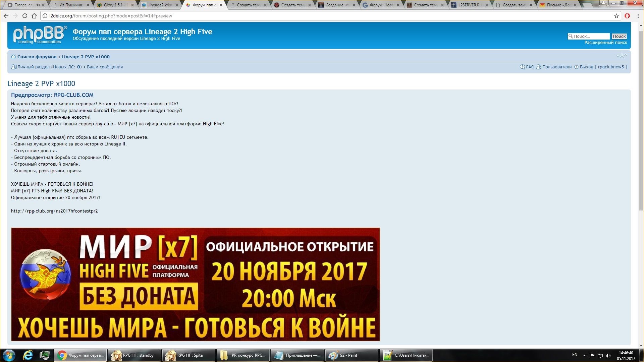Screen dimensions: 644x362
Task: Open Windows Start menu
Action: click(x=9, y=355)
